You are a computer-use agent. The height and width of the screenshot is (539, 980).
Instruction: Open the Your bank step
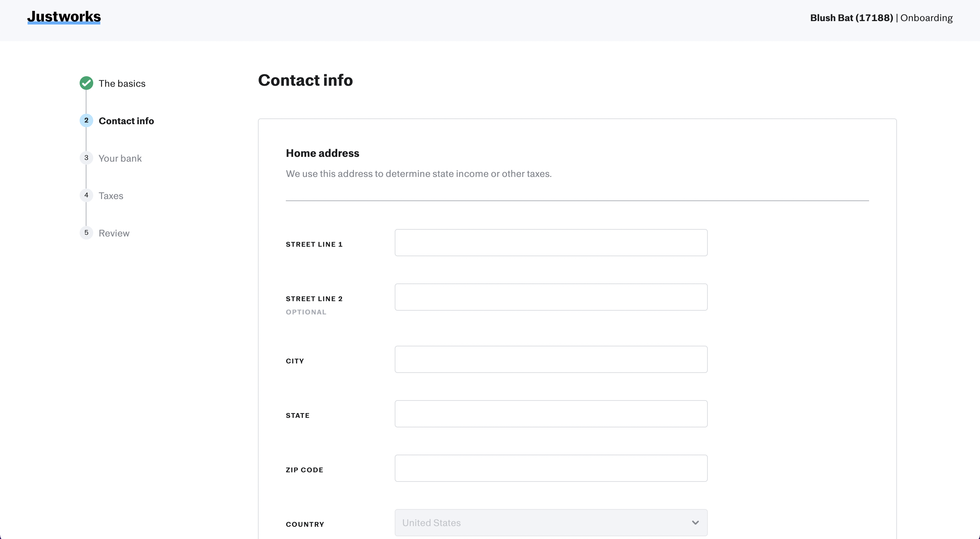tap(120, 158)
